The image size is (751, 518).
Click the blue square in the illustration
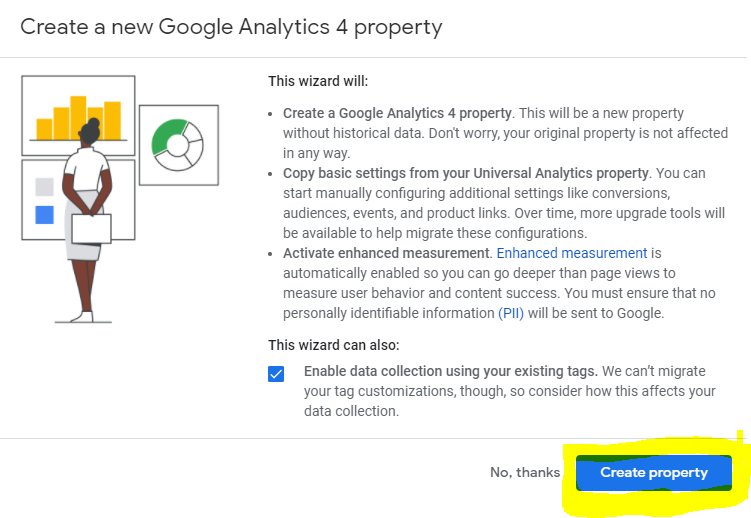(x=44, y=214)
